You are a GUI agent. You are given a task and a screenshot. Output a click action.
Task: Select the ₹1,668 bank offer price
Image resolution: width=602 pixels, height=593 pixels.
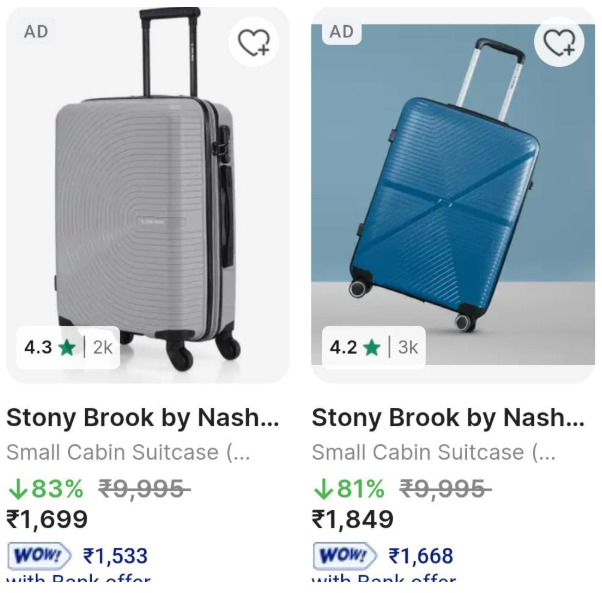[421, 556]
